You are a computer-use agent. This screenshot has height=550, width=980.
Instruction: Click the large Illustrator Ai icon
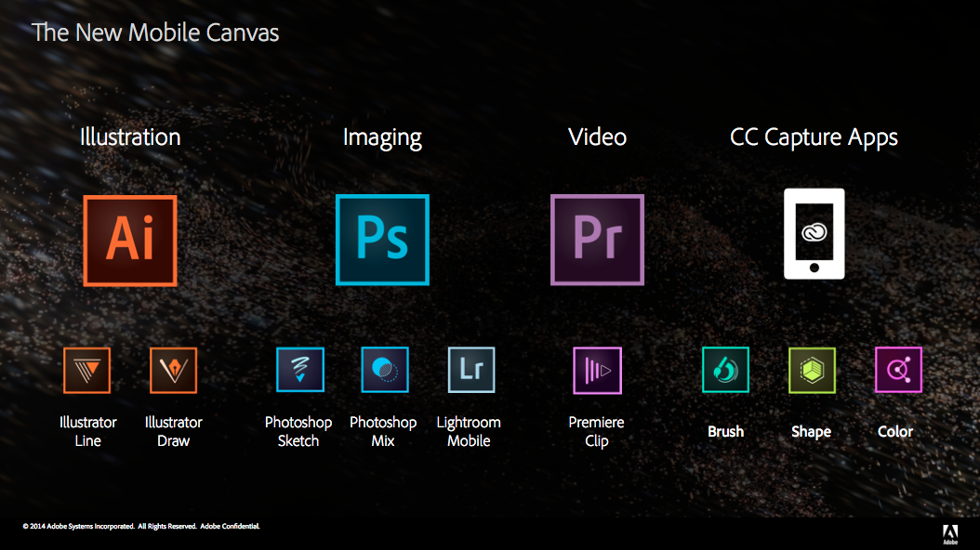(130, 241)
